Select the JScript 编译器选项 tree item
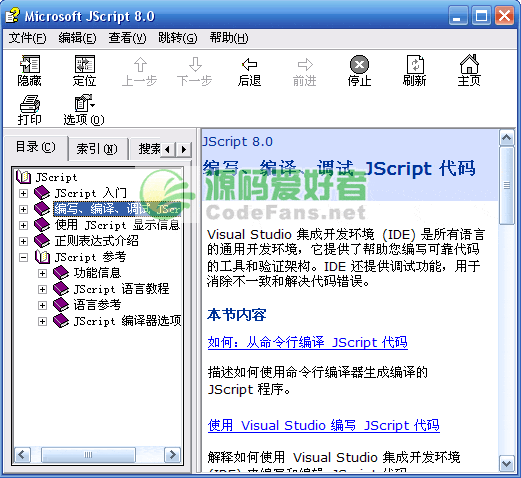 (x=127, y=321)
